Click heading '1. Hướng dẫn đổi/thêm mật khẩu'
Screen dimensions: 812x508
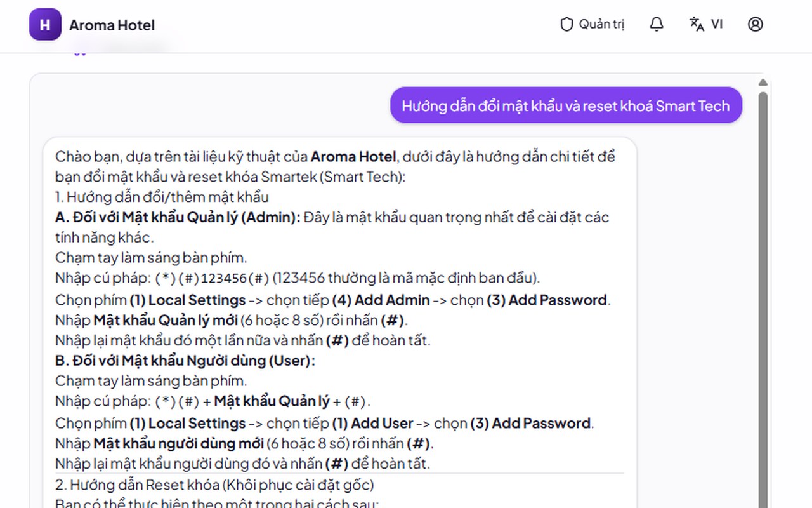pos(162,197)
